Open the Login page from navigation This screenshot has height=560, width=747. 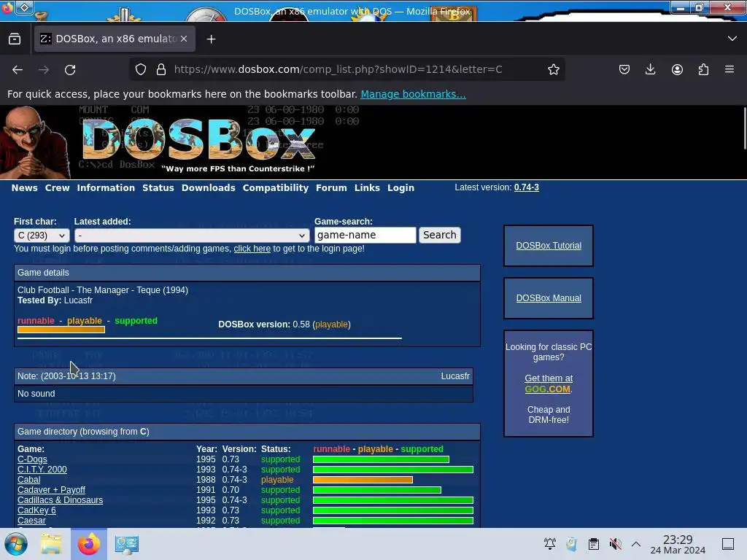400,187
